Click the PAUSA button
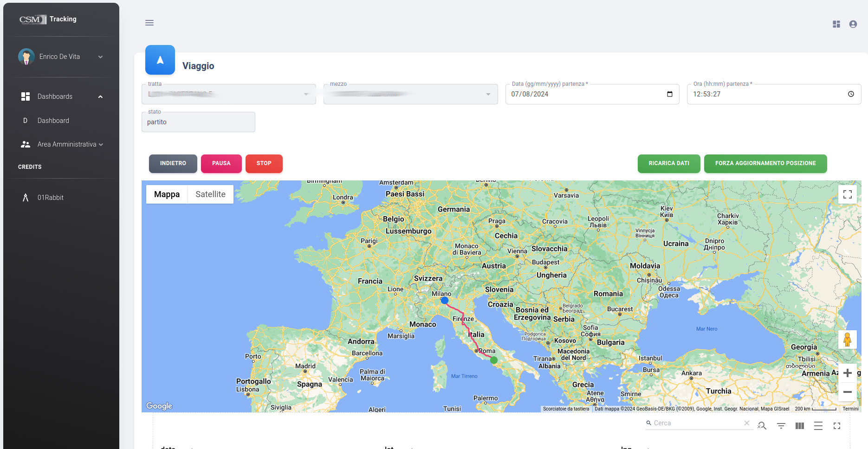 [x=221, y=163]
